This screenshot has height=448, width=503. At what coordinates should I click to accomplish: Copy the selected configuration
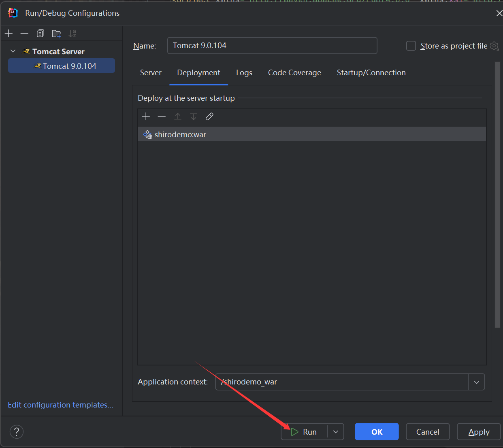(x=40, y=34)
